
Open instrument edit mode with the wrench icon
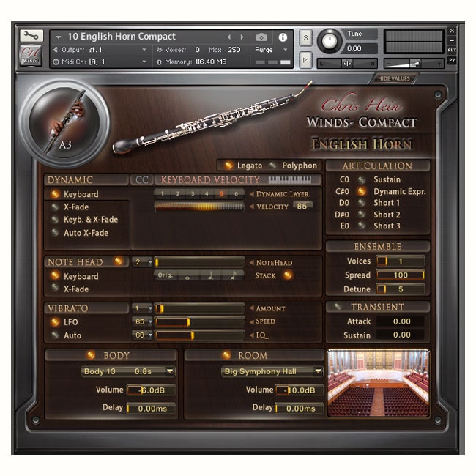[31, 36]
